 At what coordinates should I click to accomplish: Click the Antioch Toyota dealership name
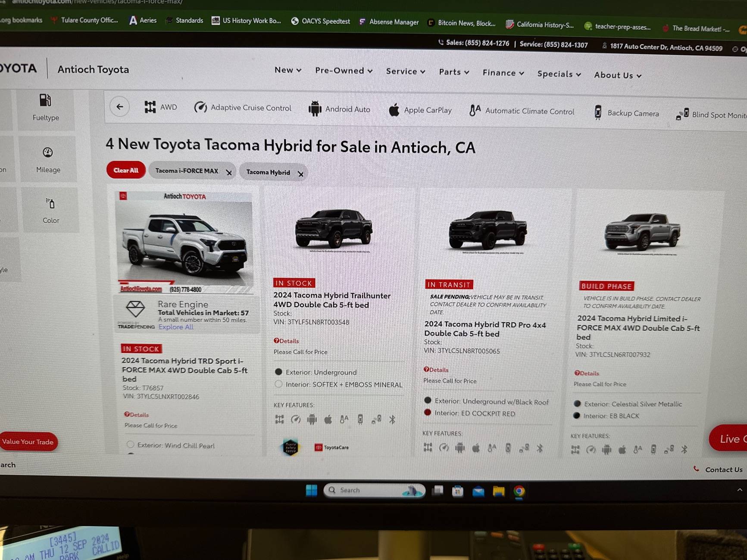93,69
